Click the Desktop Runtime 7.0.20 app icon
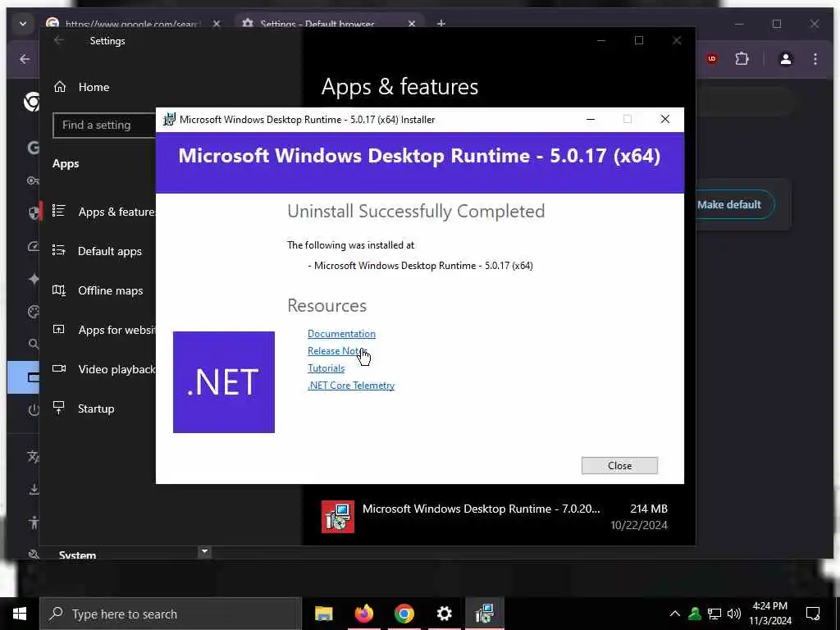The height and width of the screenshot is (630, 840). click(337, 517)
